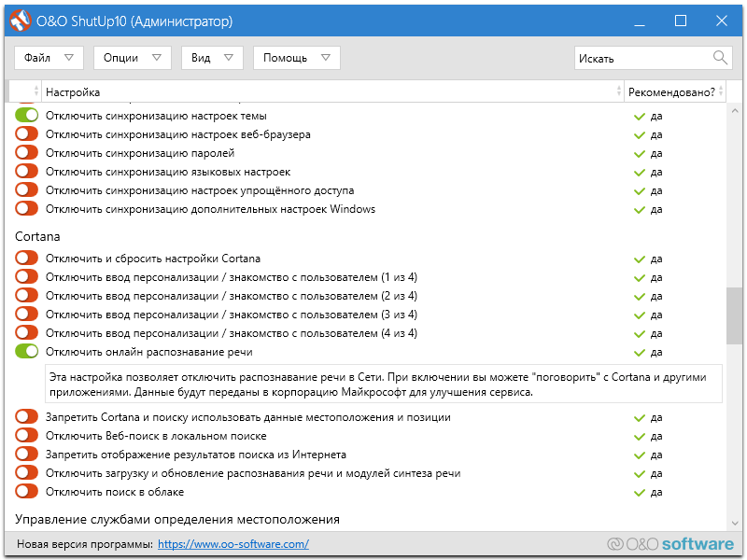The height and width of the screenshot is (560, 747).
Task: Click the green checkmark beside password sync row
Action: click(x=640, y=153)
